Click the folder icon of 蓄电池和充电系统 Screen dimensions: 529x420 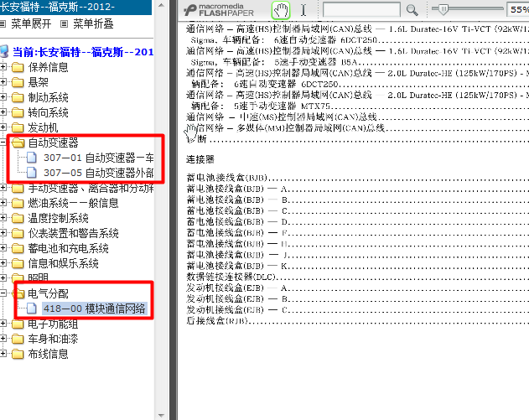(18, 248)
